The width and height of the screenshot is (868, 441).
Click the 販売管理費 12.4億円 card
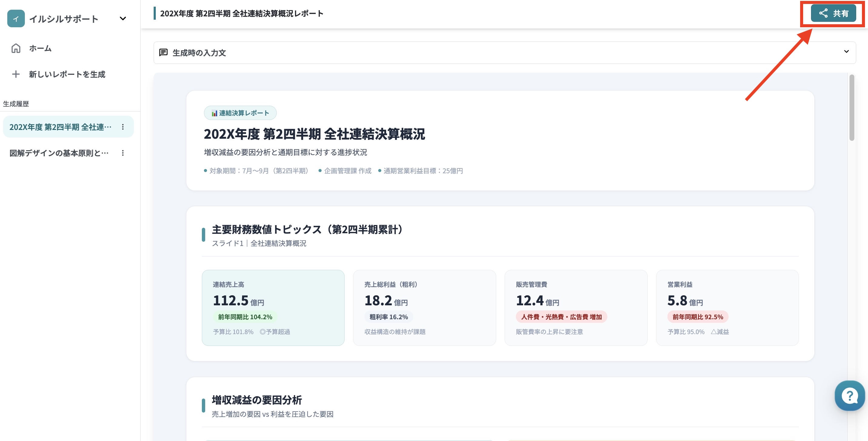[x=576, y=308]
